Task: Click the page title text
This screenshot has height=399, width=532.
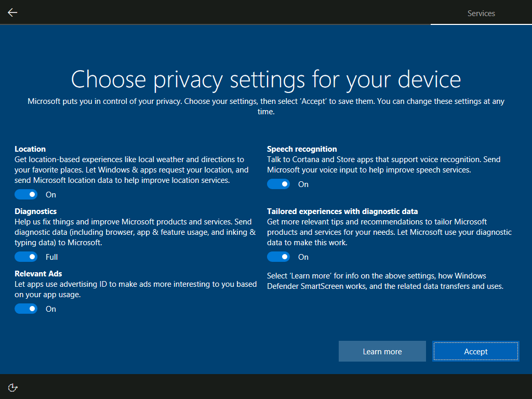Action: coord(266,79)
